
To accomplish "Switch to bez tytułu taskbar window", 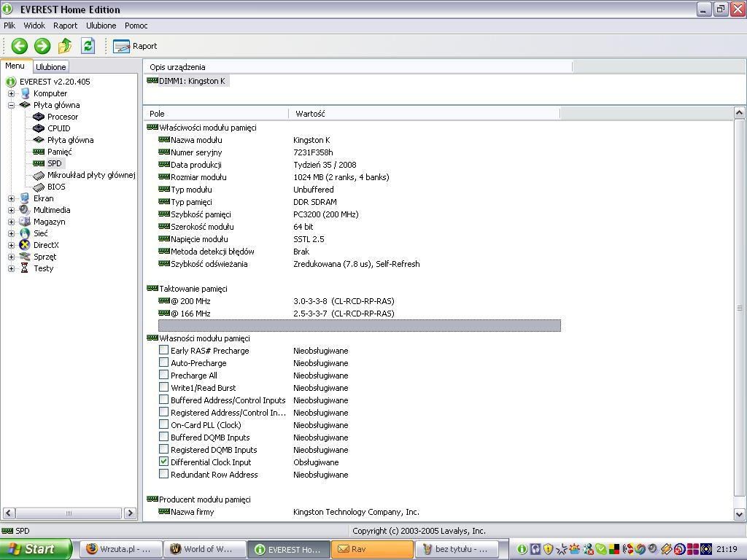I will 457,549.
